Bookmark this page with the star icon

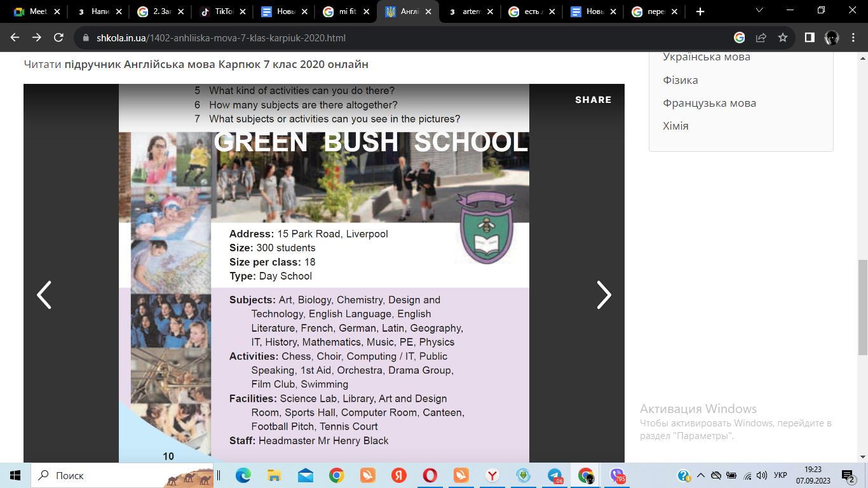coord(783,37)
